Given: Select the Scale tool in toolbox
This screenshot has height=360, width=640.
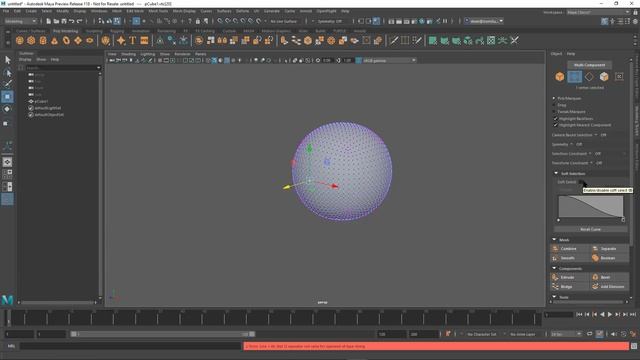Looking at the screenshot, I should click(7, 123).
